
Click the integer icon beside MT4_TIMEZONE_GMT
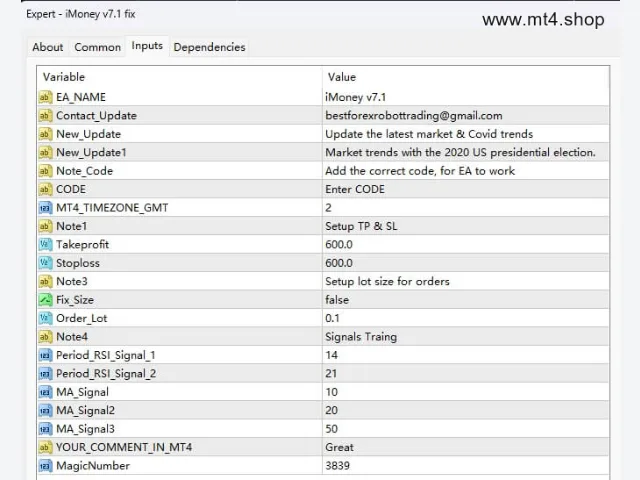tap(45, 208)
